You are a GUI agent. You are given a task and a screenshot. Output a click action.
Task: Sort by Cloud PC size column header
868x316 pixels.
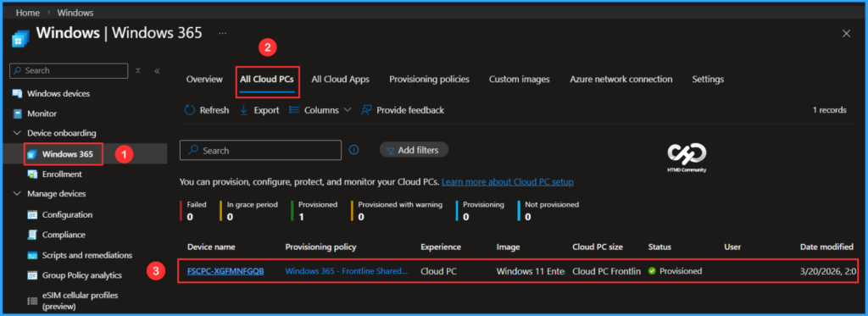[x=598, y=247]
